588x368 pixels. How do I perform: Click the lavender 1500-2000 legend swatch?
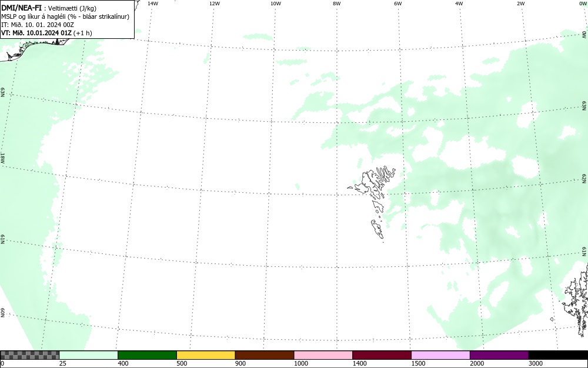point(440,355)
